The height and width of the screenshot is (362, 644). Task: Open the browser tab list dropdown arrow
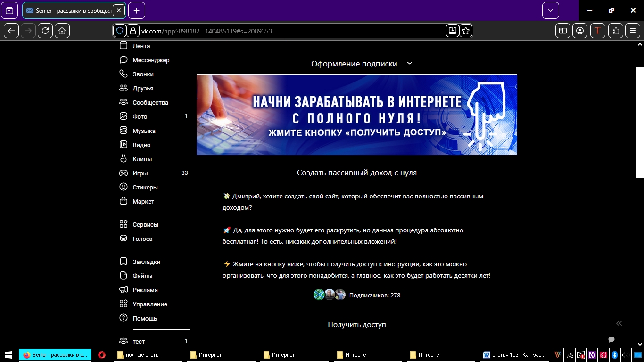click(x=550, y=10)
